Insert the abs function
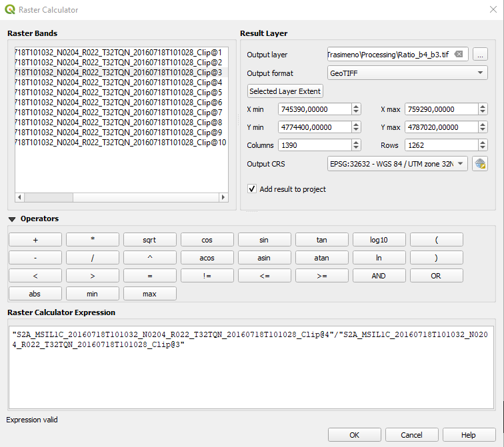 (x=35, y=294)
